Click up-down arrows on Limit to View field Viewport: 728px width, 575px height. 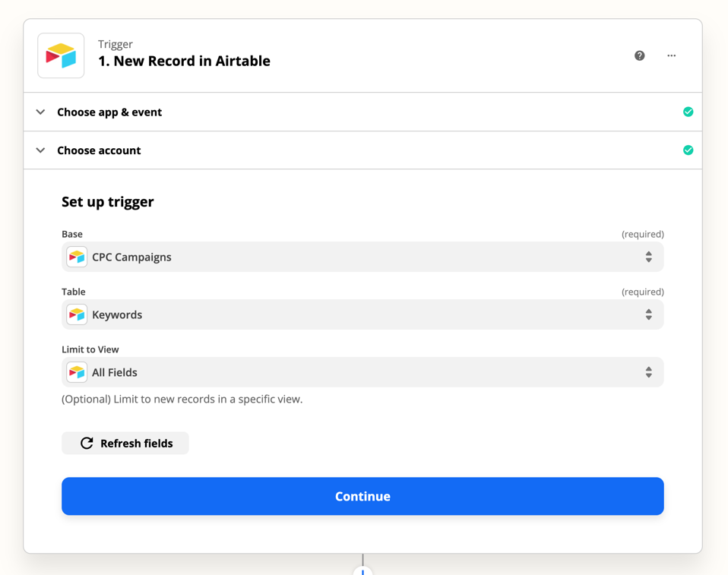pos(649,372)
